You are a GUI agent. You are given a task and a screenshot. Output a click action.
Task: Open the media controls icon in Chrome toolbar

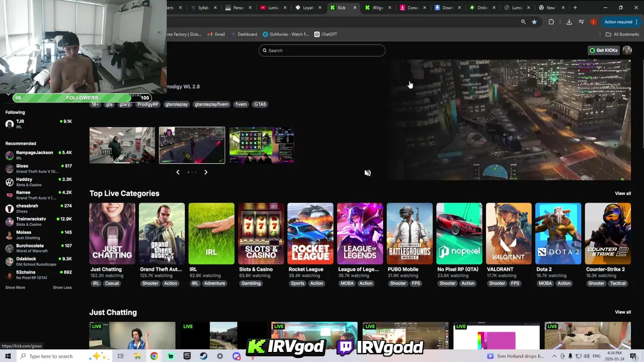tap(581, 22)
